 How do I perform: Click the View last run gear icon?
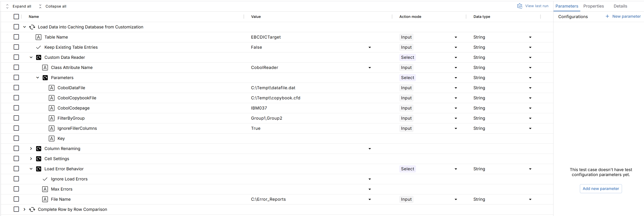tap(520, 6)
